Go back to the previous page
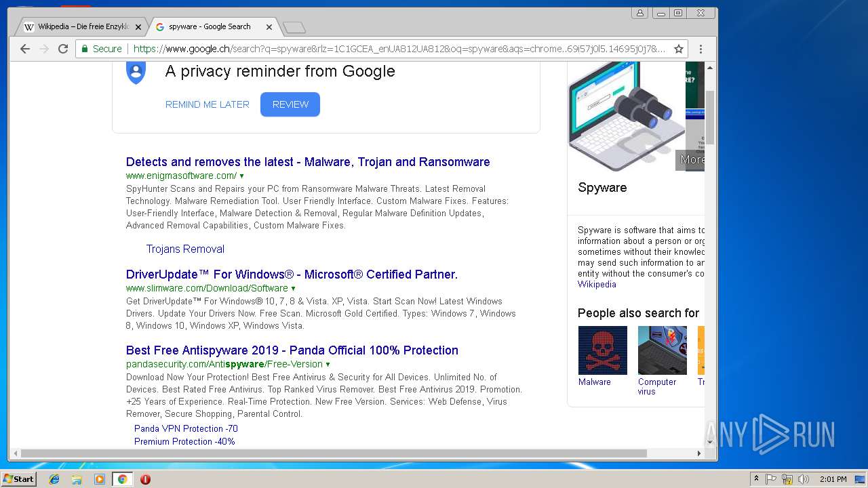 [25, 49]
